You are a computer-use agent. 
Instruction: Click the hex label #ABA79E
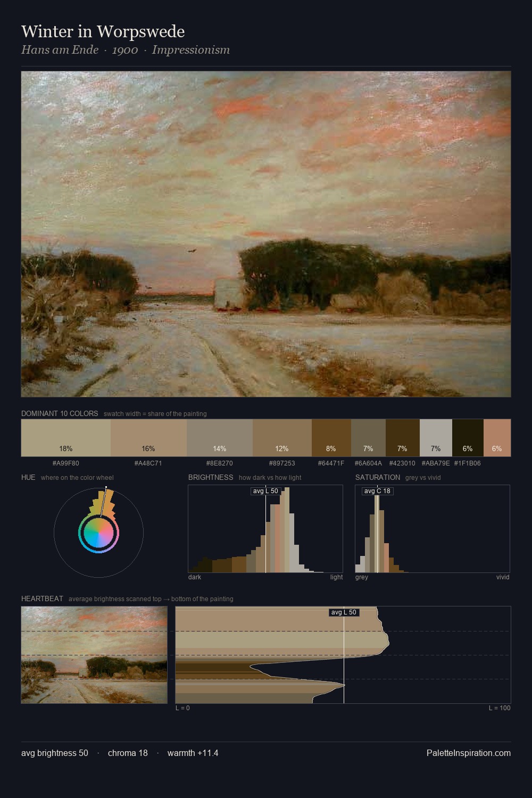click(436, 463)
